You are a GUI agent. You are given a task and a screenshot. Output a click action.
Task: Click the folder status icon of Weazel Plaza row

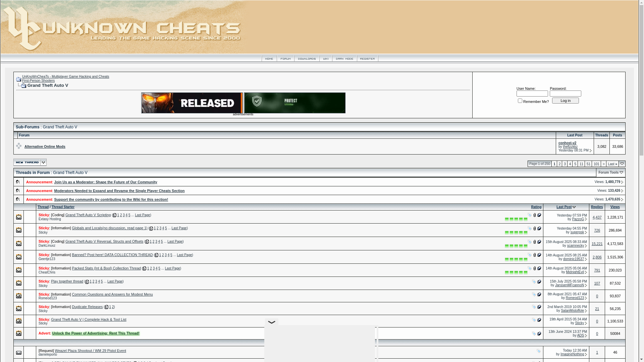[19, 353]
